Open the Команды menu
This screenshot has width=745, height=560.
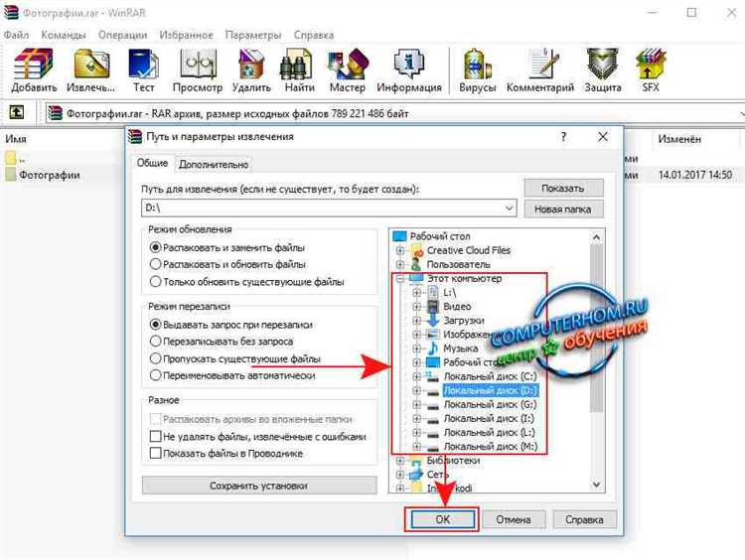(64, 35)
